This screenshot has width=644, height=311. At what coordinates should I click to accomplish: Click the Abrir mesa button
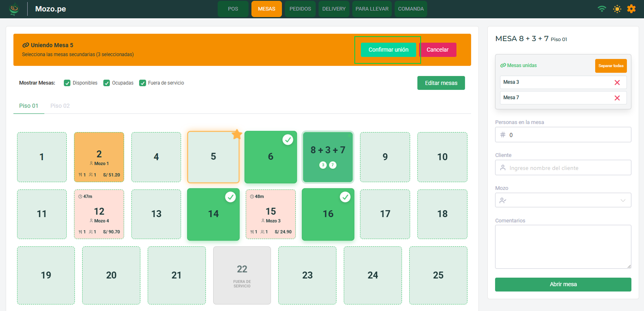point(563,285)
